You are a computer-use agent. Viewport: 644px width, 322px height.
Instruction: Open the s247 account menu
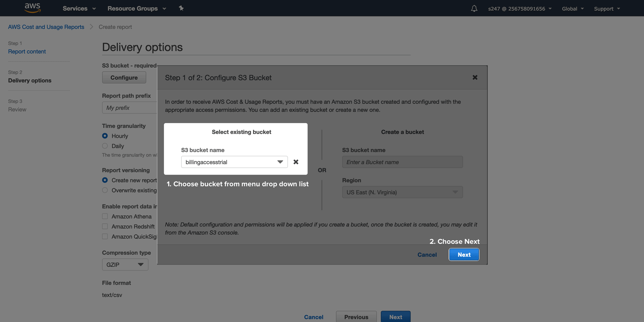[520, 8]
